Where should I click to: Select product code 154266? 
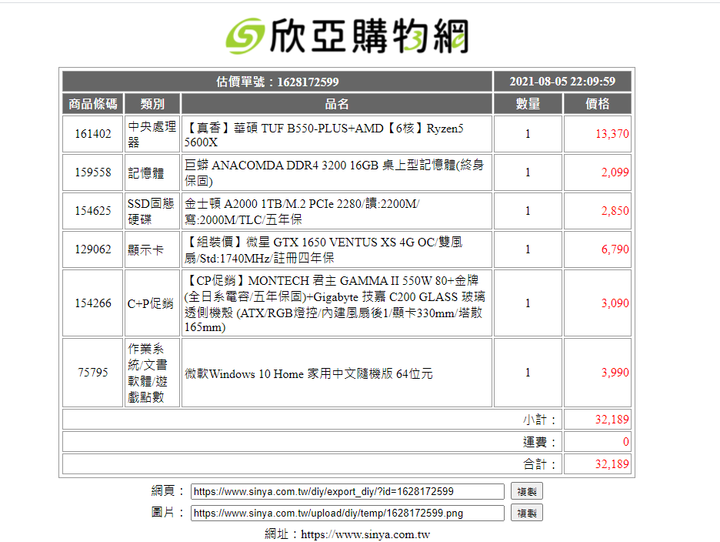point(93,303)
